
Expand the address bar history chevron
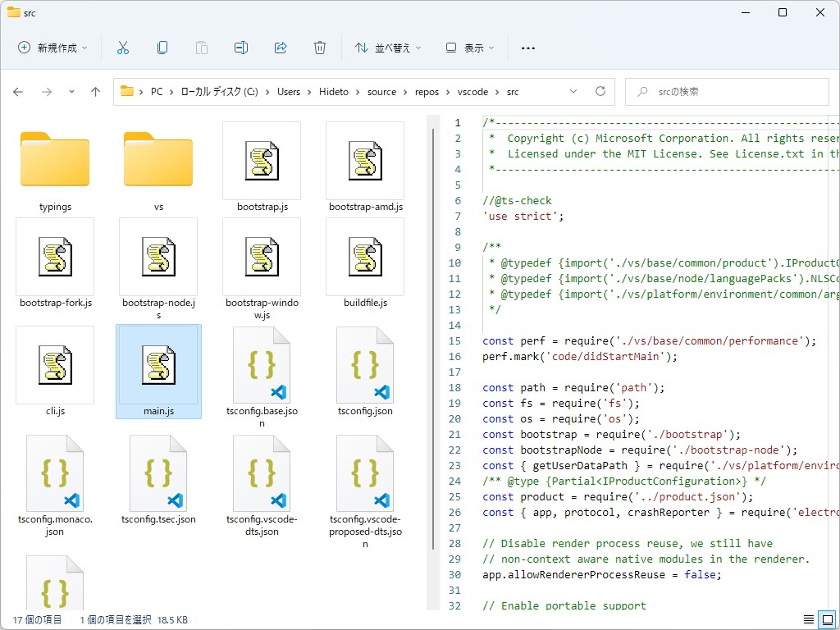[x=574, y=92]
